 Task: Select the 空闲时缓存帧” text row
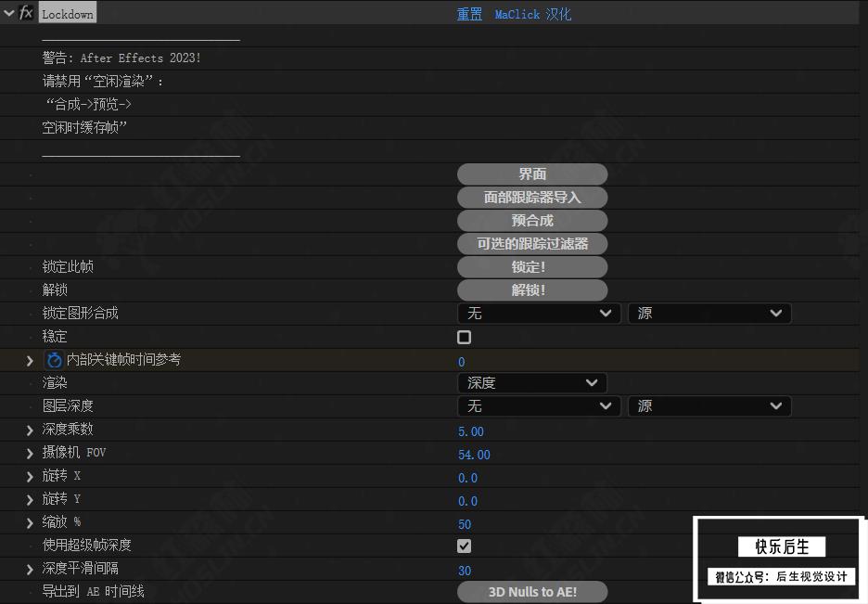84,128
